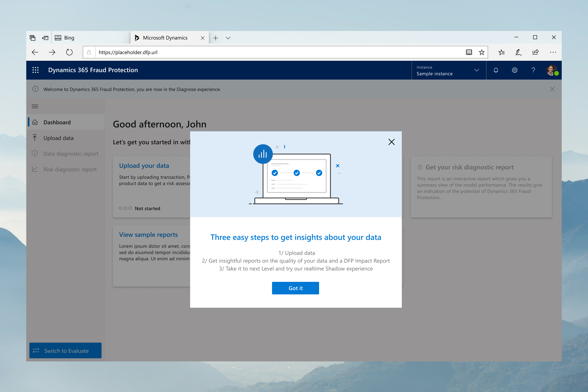Screen dimensions: 588x392
Task: Open the favorites hub icon
Action: pos(502,52)
